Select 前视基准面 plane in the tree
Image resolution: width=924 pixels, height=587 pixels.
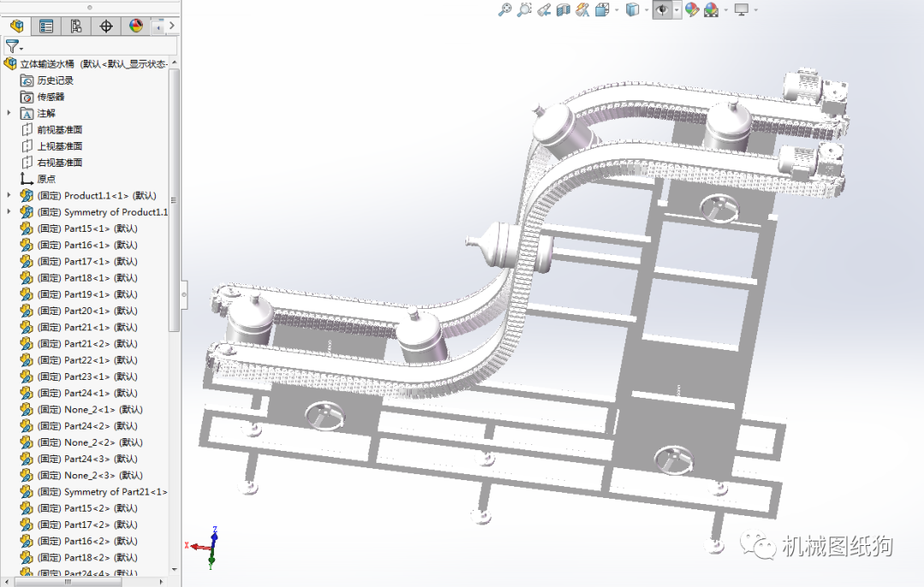point(59,130)
